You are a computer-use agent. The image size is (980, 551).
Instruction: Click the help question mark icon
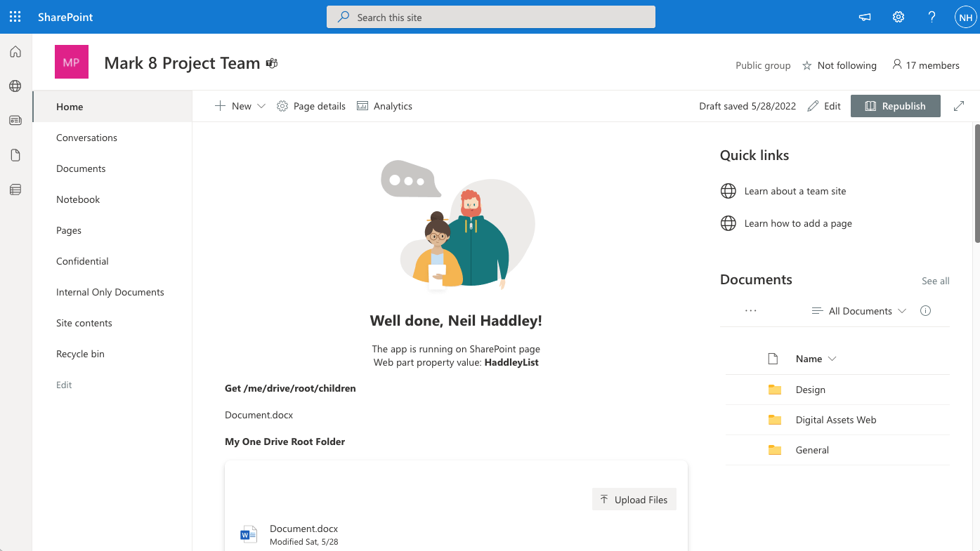(932, 17)
